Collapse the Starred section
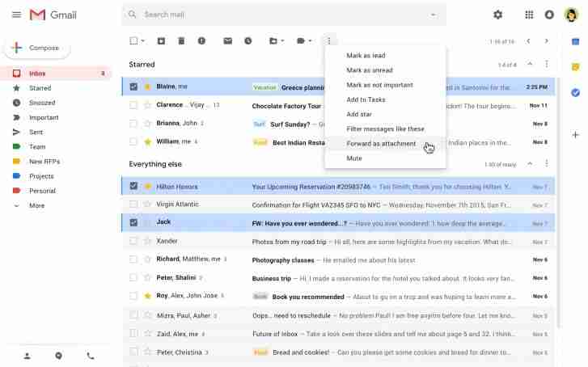This screenshot has height=367, width=588. [530, 64]
